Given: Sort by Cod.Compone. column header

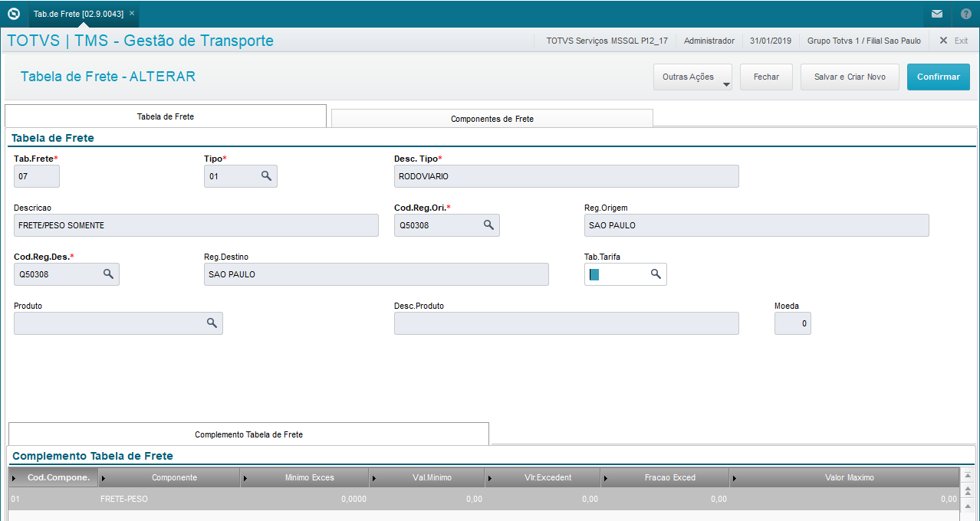Looking at the screenshot, I should (x=54, y=477).
